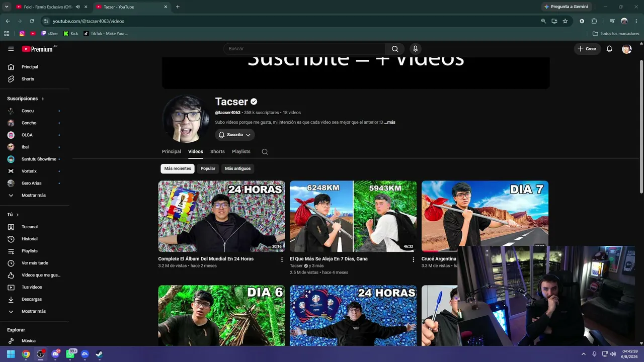Viewport: 644px width, 362px height.
Task: Open the Tú section chevron
Action: tap(17, 215)
